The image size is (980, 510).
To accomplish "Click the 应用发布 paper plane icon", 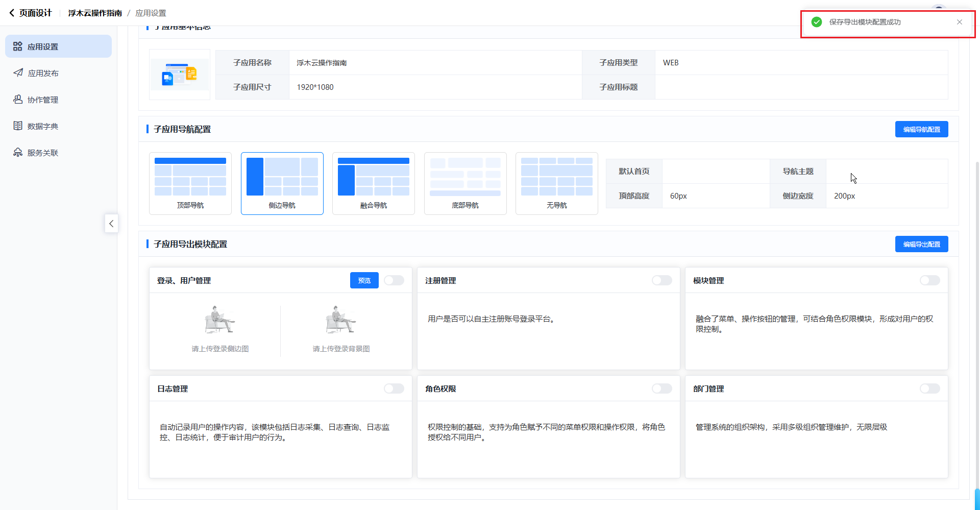I will click(x=18, y=73).
